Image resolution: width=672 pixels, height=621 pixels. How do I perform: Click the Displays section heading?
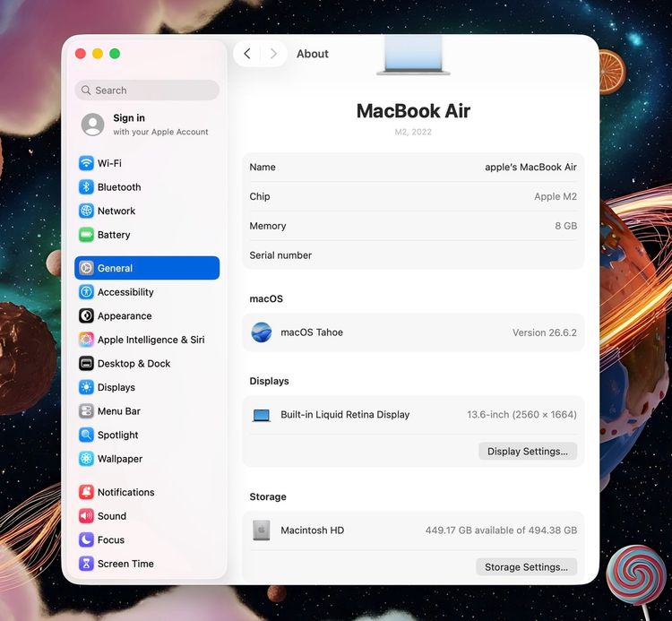coord(269,381)
